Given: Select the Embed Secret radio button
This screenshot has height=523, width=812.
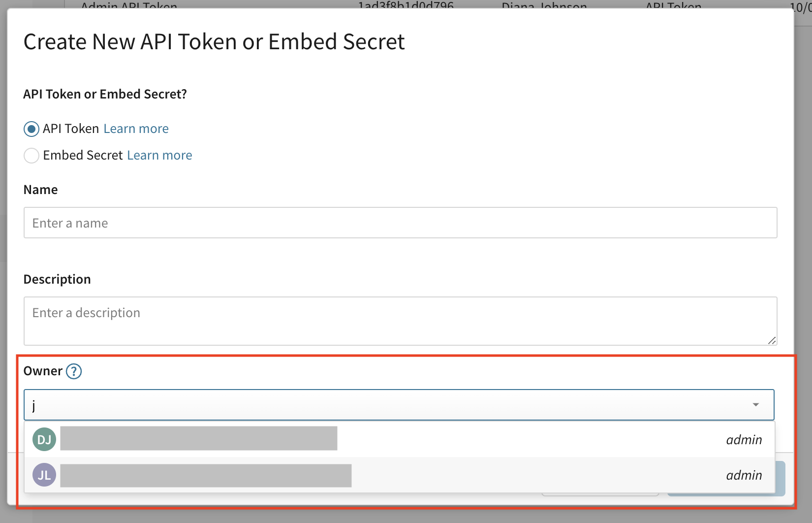Looking at the screenshot, I should click(31, 156).
